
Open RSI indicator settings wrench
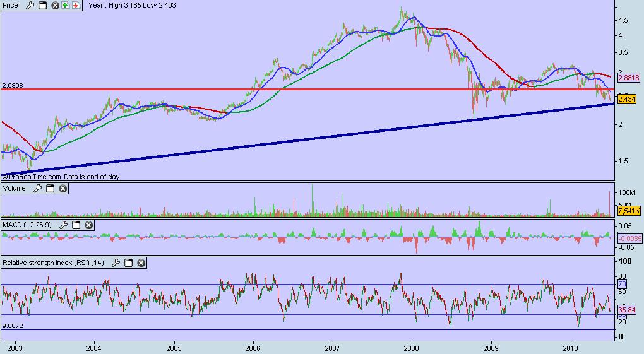tap(116, 263)
